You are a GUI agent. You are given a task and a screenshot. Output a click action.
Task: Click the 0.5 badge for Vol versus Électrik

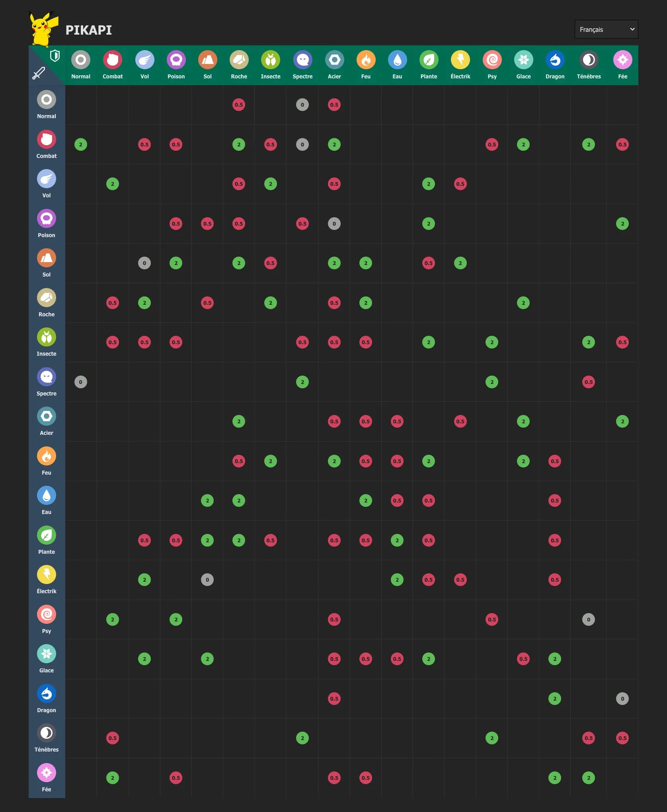[x=460, y=184]
